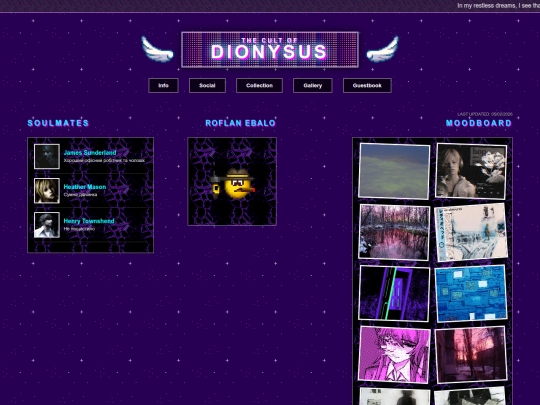
Task: Click the Soulmates heading
Action: 58,123
